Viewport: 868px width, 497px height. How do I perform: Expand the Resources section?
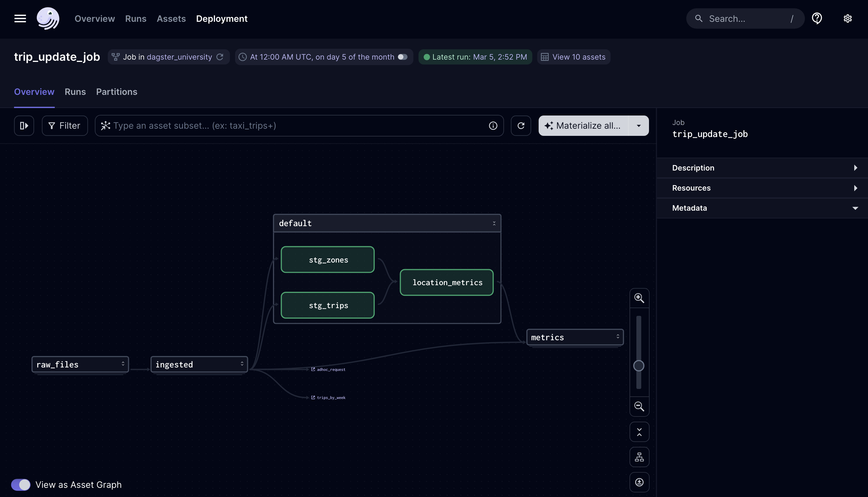click(x=762, y=188)
